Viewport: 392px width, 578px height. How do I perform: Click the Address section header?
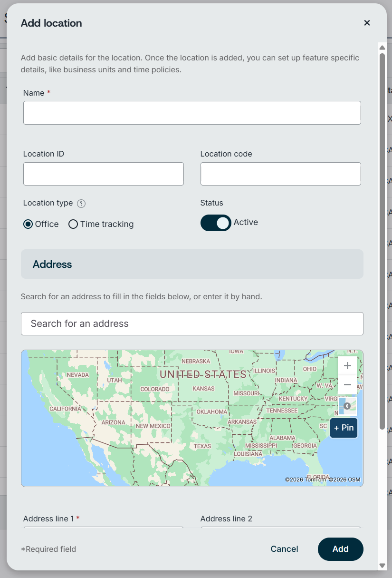click(x=192, y=264)
